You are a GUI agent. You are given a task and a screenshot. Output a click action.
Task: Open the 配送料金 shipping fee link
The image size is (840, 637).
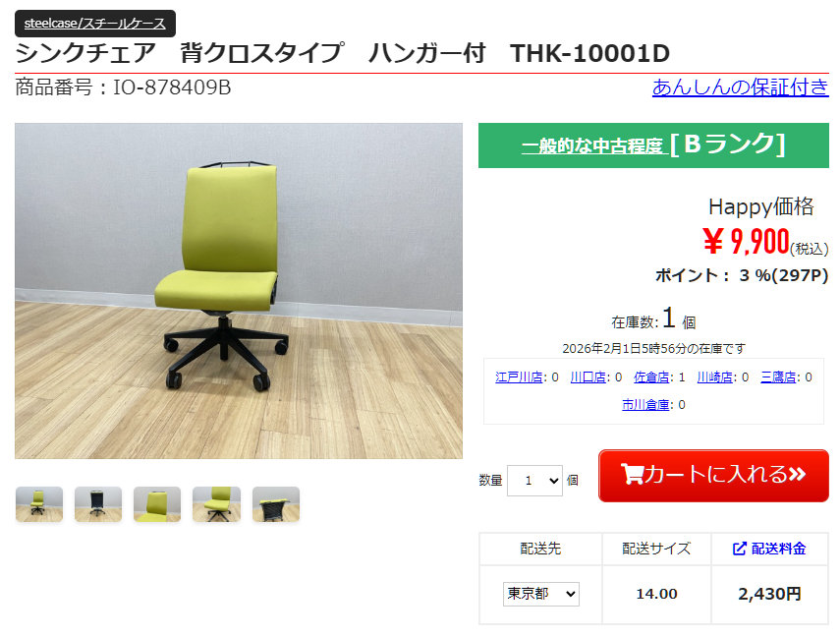(x=778, y=549)
